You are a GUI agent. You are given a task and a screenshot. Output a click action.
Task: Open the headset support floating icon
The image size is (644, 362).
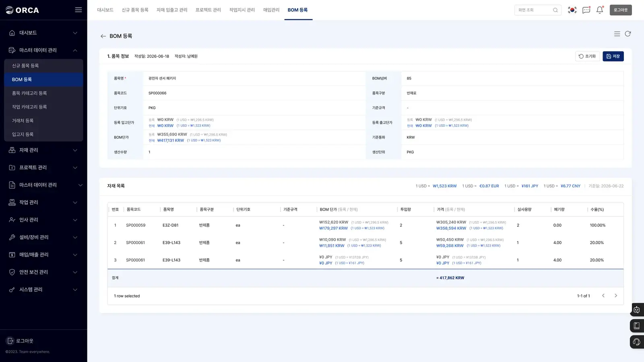637,342
